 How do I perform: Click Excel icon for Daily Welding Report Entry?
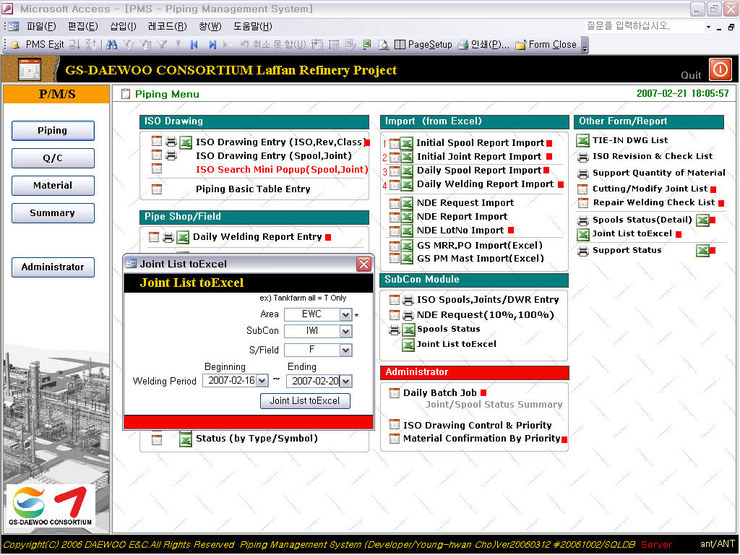[x=183, y=237]
